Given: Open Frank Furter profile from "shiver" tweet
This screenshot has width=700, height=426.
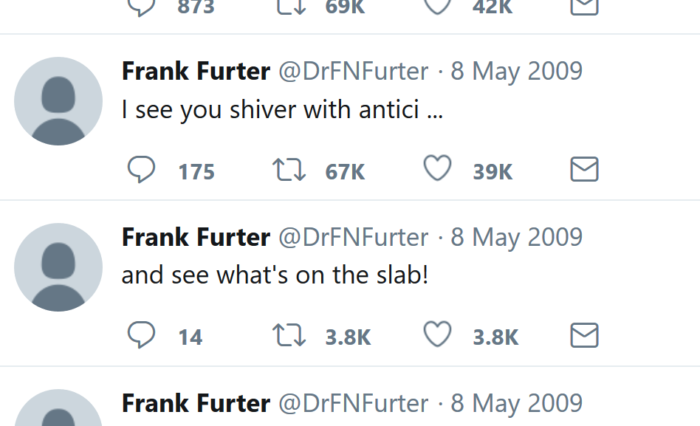Looking at the screenshot, I should point(195,72).
